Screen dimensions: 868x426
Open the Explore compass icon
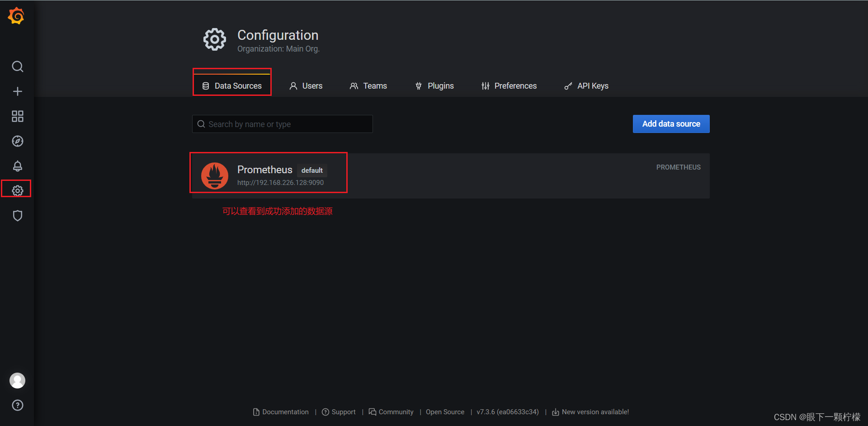click(18, 141)
